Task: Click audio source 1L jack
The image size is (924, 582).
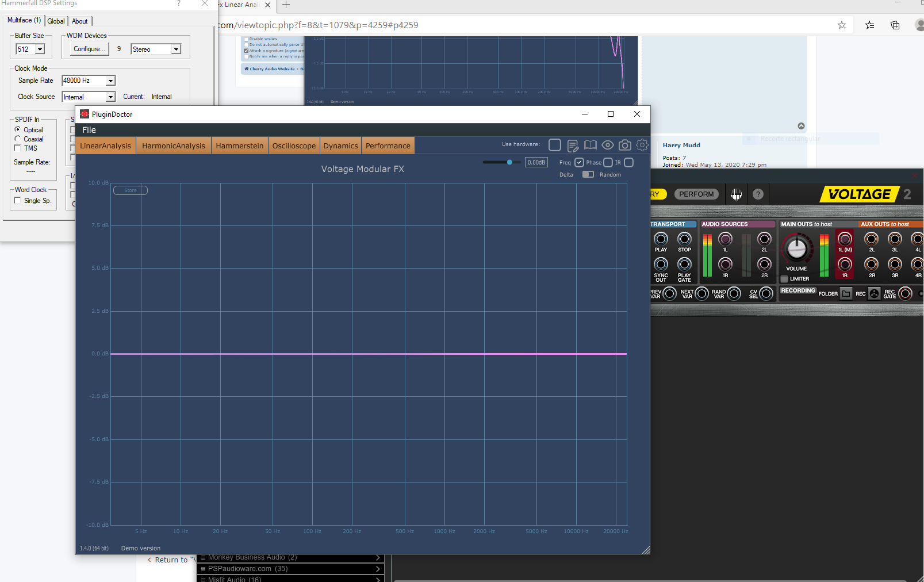Action: coord(726,239)
